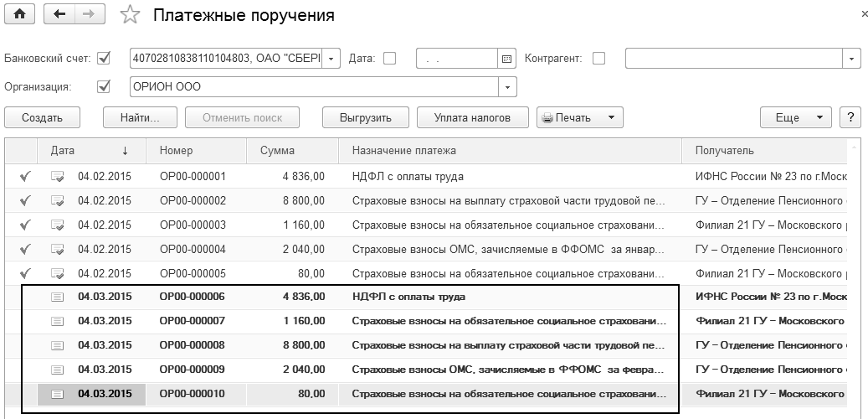Open the Организация dropdown list
The image size is (868, 419).
507,86
